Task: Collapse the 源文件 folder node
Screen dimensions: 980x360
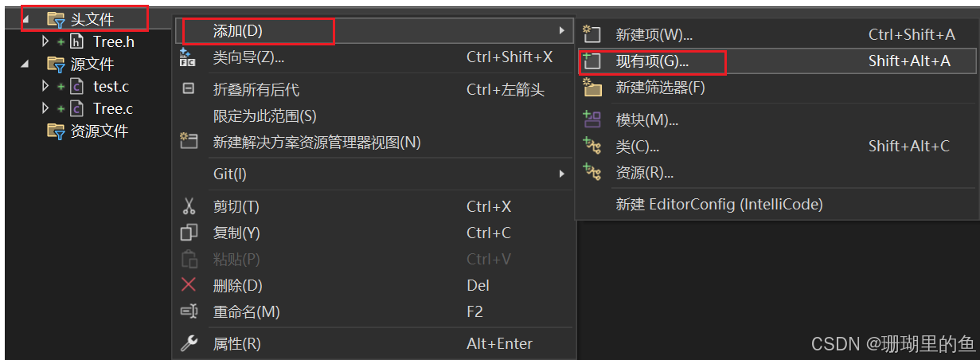Action: pos(26,64)
